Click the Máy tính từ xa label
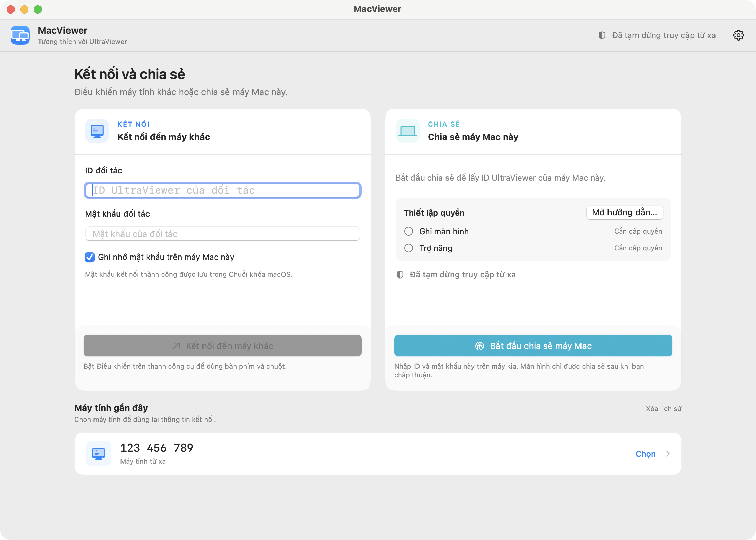This screenshot has height=540, width=756. point(143,461)
